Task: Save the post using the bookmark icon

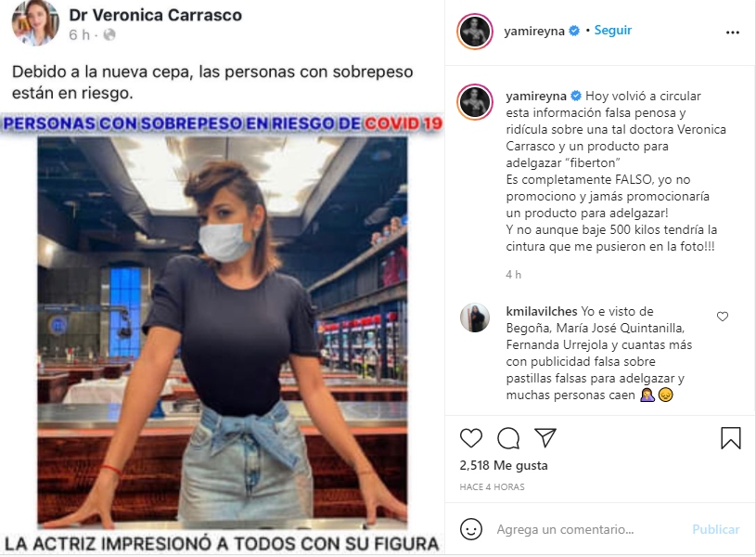Action: (730, 438)
